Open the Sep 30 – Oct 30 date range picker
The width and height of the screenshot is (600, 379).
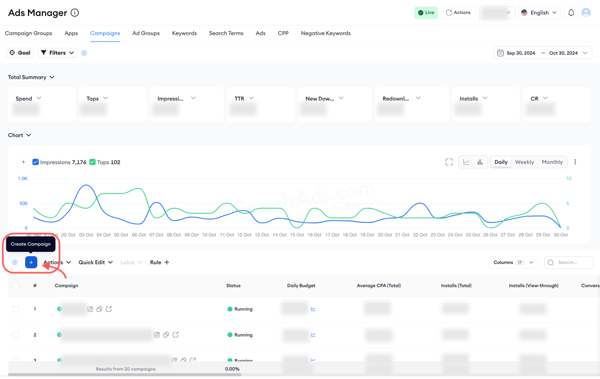543,53
